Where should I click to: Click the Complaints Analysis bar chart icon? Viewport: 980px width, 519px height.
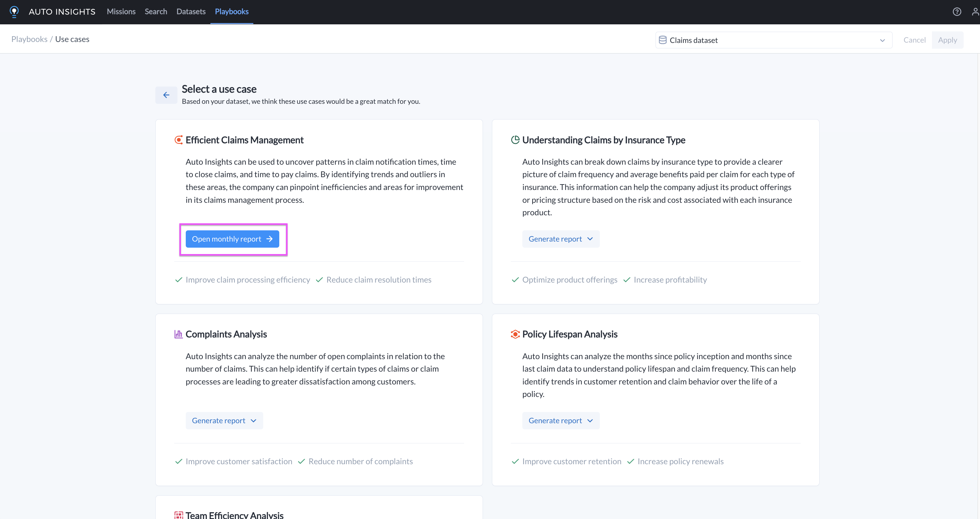(x=178, y=334)
